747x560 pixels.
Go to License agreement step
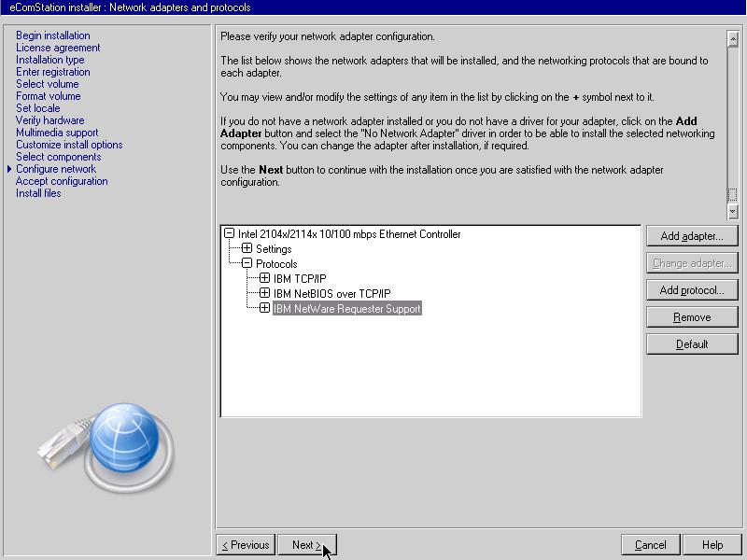click(58, 48)
